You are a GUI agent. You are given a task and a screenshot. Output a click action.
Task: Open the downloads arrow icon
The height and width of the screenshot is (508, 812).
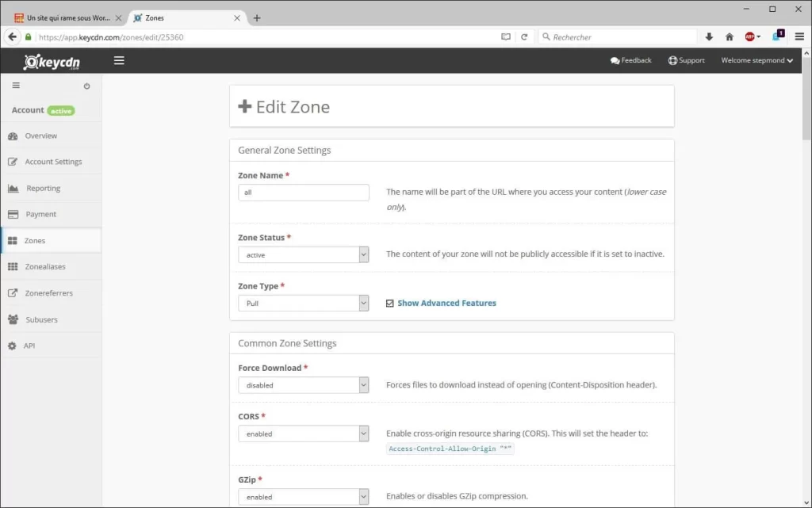tap(709, 36)
